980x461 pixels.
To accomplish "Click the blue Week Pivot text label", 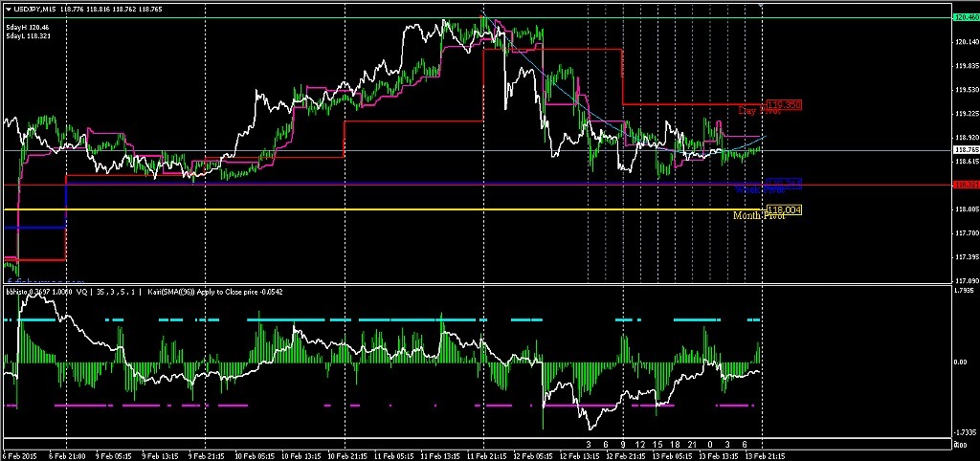I will (x=760, y=189).
